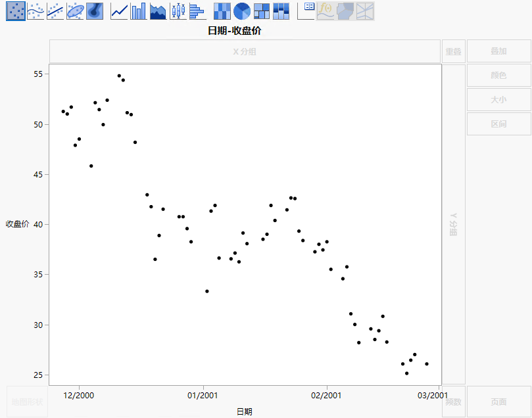Select the Area chart element
The image size is (532, 418).
coord(158,11)
